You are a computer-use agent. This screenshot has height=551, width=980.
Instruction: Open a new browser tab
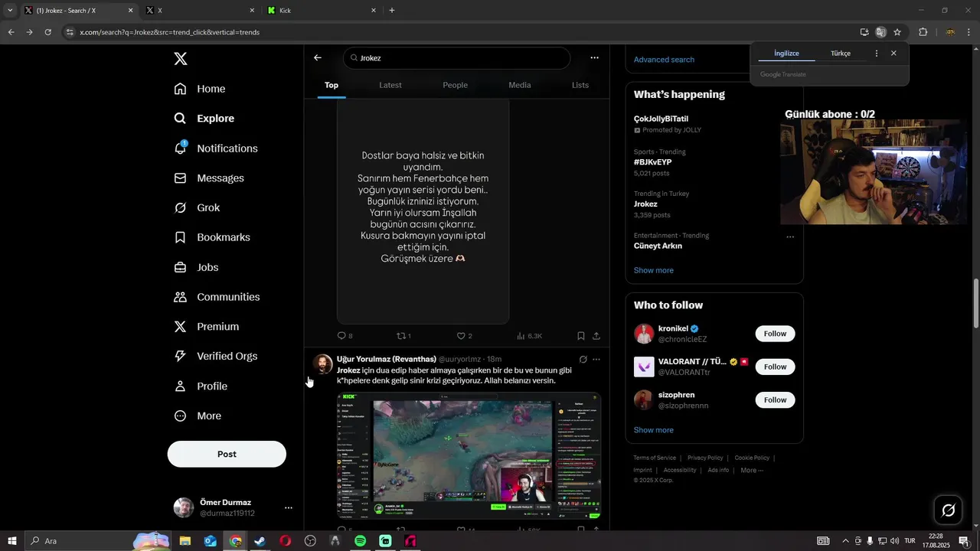(x=392, y=11)
